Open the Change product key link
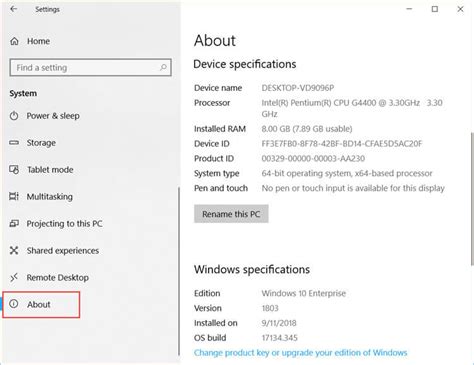Image resolution: width=474 pixels, height=365 pixels. click(x=300, y=353)
